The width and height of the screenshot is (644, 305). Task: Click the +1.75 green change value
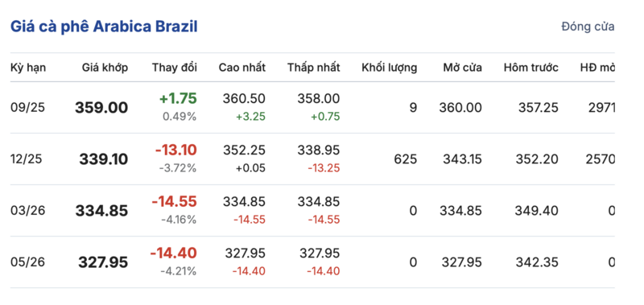click(179, 98)
